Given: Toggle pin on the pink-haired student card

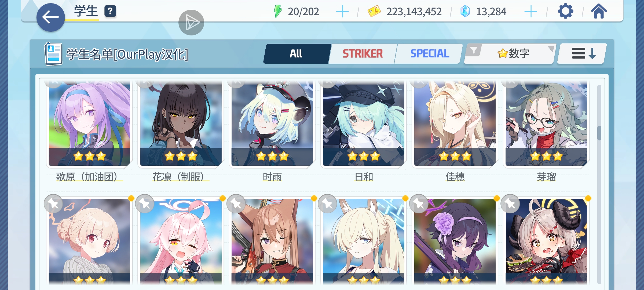Looking at the screenshot, I should [x=145, y=204].
